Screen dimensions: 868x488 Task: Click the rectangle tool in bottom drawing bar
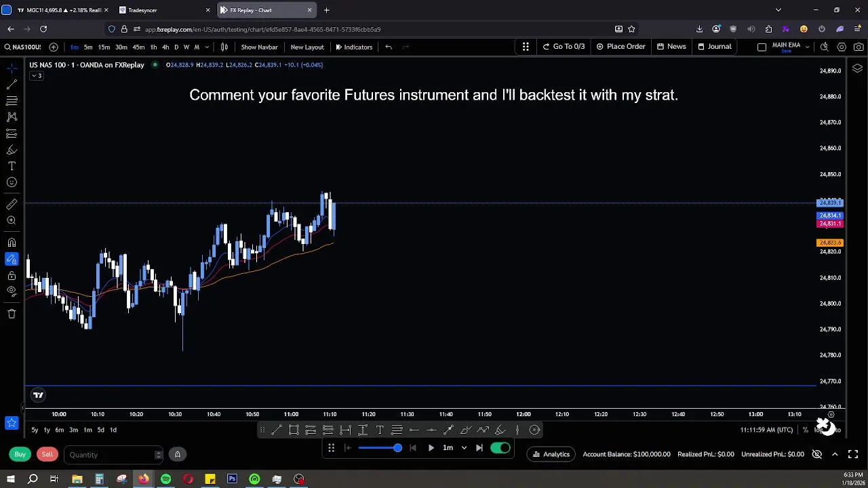click(x=294, y=430)
